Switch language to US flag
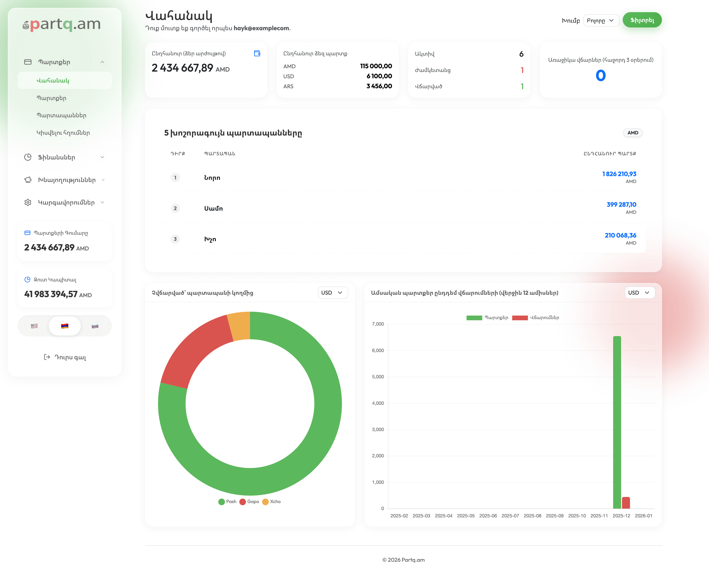Viewport: 709px width, 588px height. coord(34,326)
